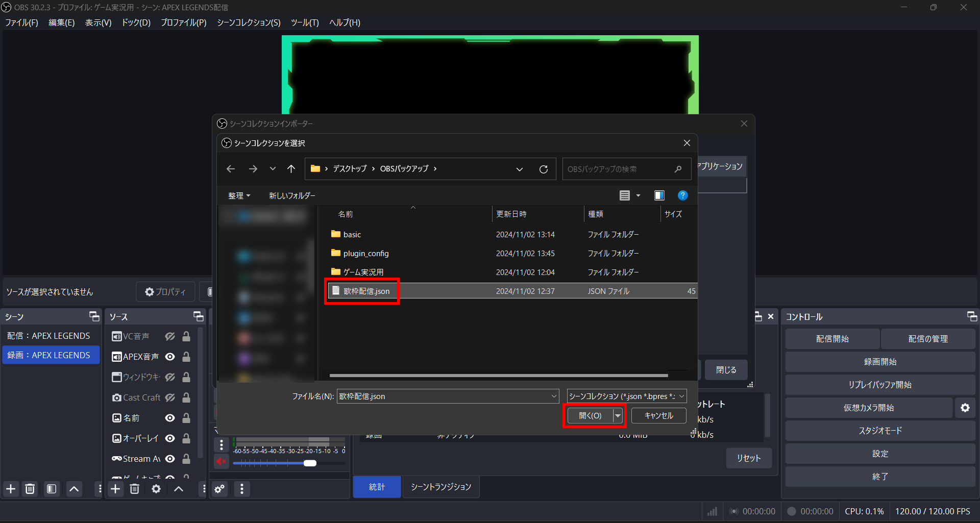Show the ウィンドウキャプチャ source
This screenshot has height=523, width=980.
coord(170,377)
